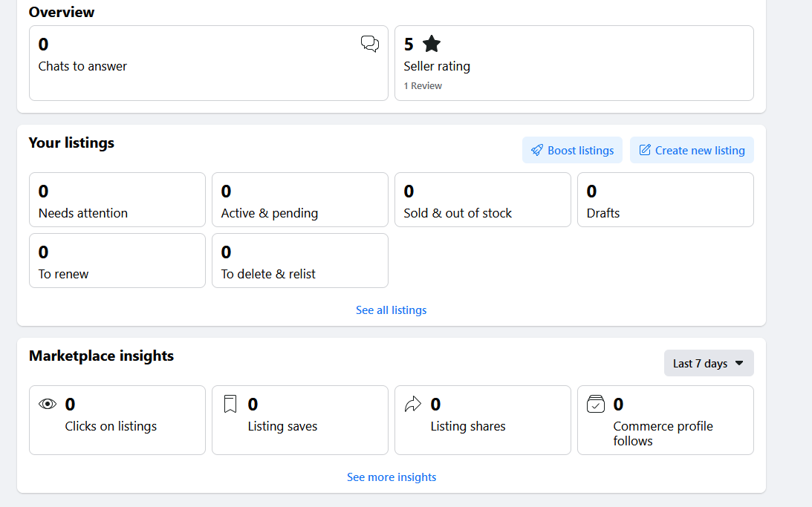Click the share arrow icon for Listing shares

click(412, 405)
